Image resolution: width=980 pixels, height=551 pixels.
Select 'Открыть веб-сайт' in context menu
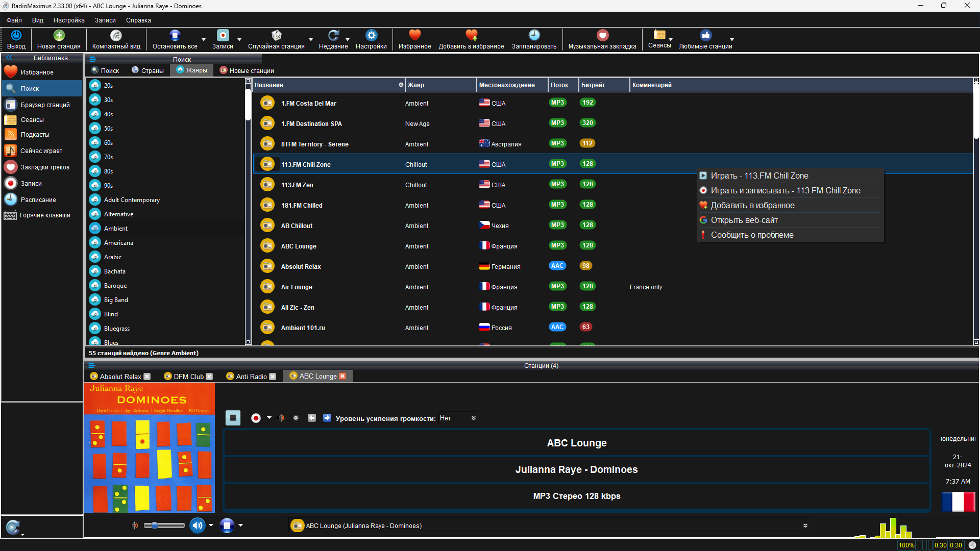[744, 220]
